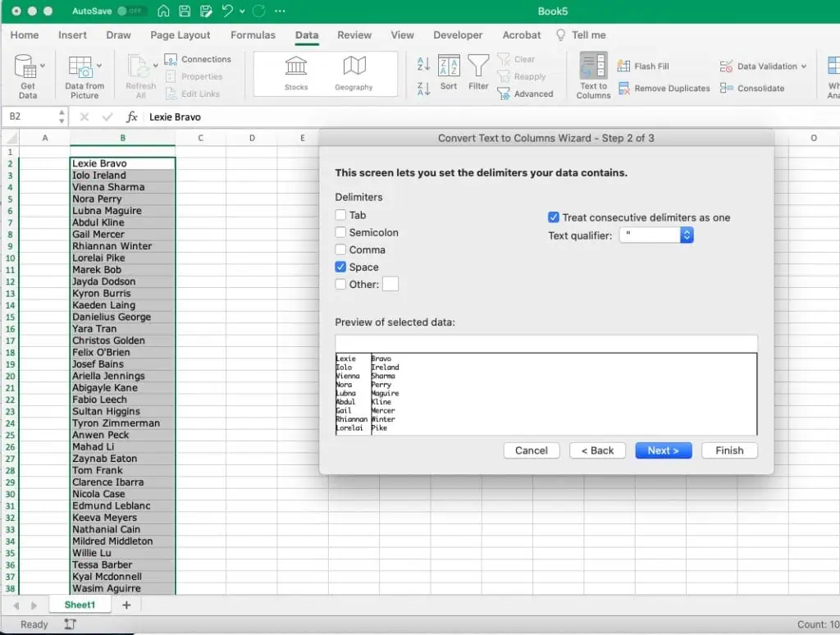Enable the Tab delimiter checkbox
Viewport: 840px width, 635px height.
coord(341,215)
